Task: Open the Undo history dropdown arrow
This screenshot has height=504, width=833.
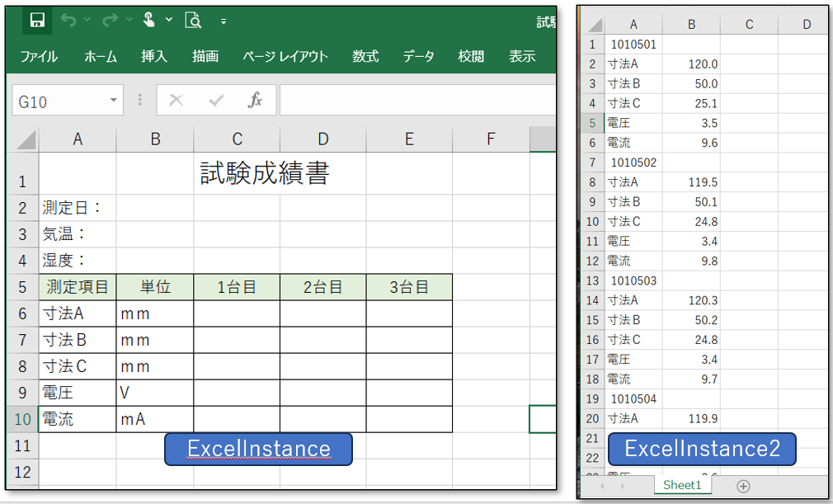Action: click(86, 21)
